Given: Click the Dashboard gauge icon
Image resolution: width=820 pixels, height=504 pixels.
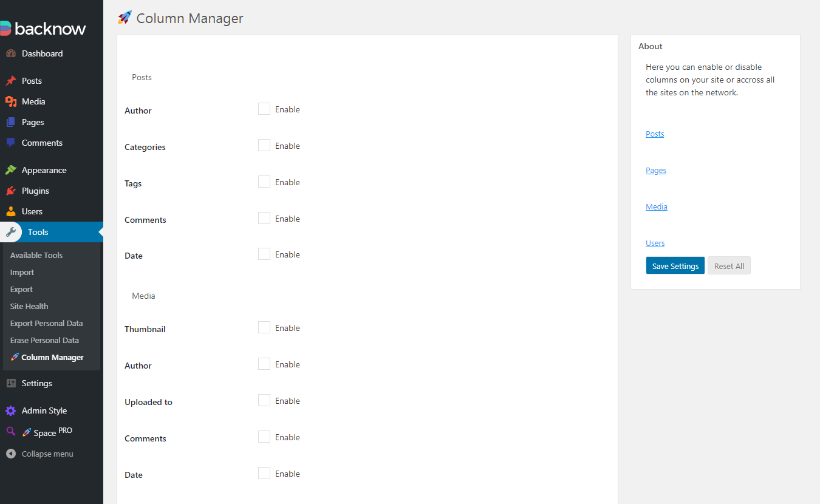Looking at the screenshot, I should (10, 53).
